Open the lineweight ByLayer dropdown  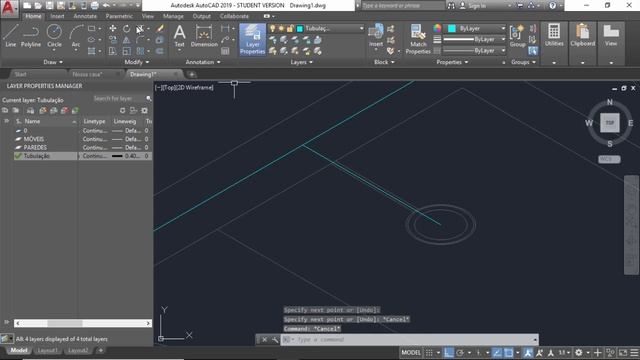(503, 40)
